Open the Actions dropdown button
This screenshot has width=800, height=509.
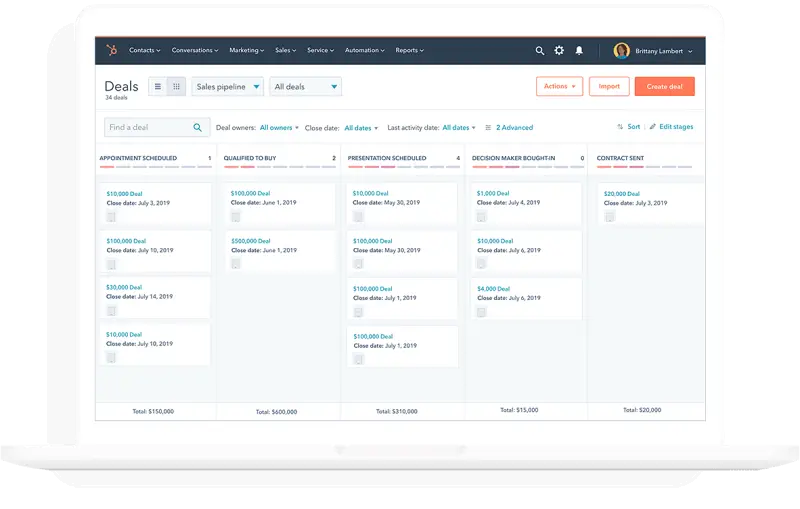point(559,86)
